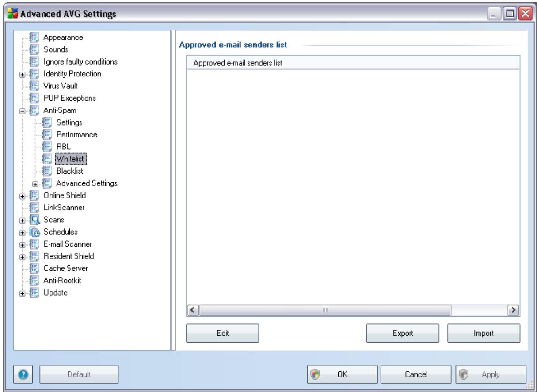Confirm settings with OK
The height and width of the screenshot is (392, 537).
coord(342,374)
